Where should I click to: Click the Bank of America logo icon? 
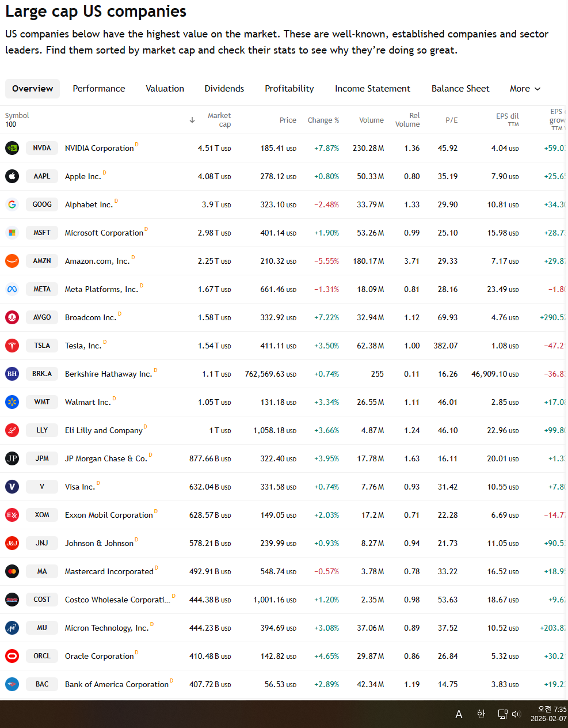point(12,684)
